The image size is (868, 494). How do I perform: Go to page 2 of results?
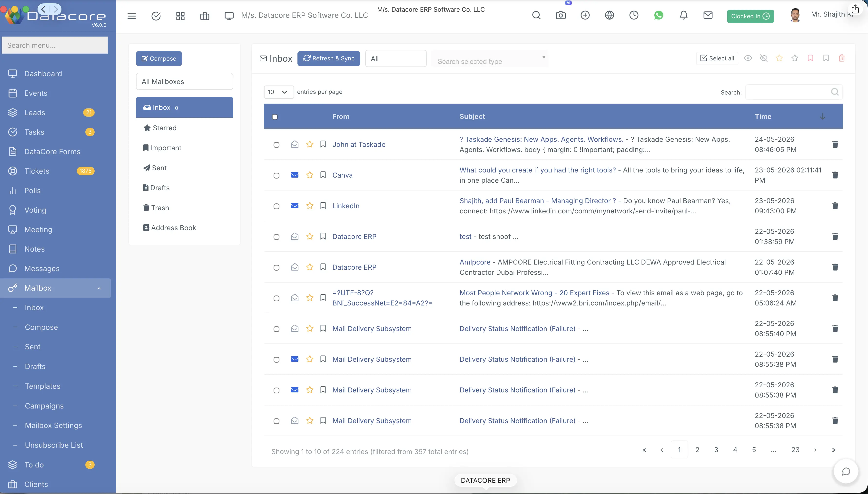697,450
